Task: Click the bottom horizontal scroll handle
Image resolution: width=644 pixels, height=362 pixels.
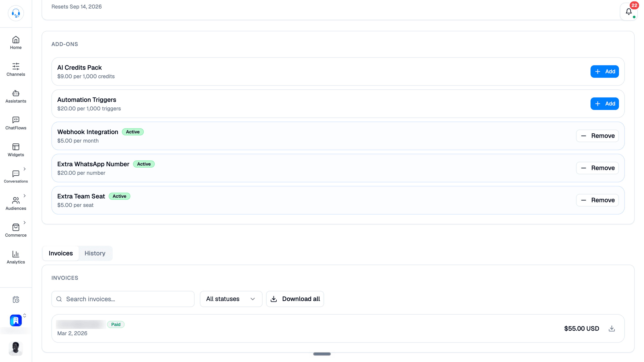Action: [x=322, y=354]
